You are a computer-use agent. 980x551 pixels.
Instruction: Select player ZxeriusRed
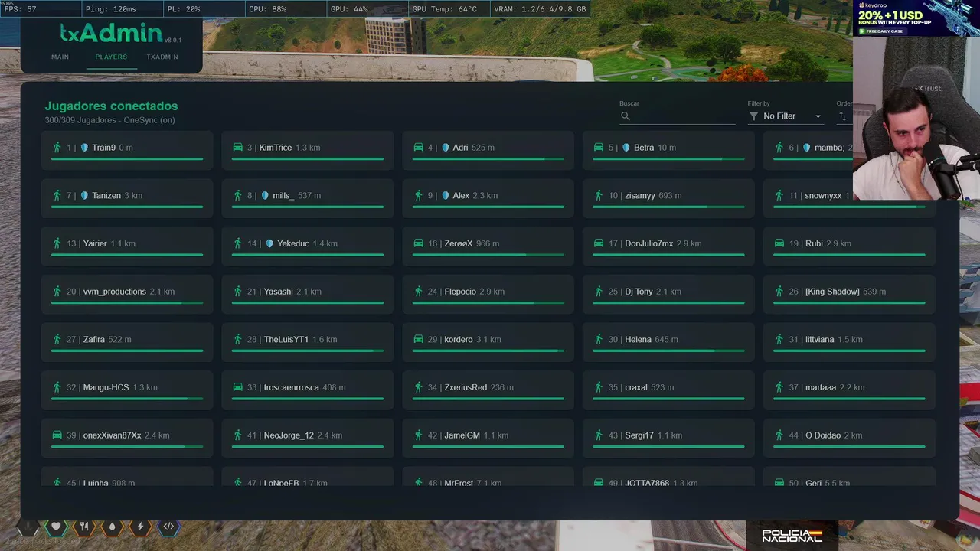tap(488, 390)
